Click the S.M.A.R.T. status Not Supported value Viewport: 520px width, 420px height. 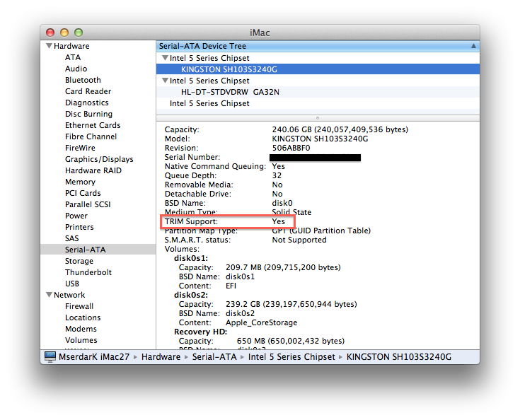(299, 240)
